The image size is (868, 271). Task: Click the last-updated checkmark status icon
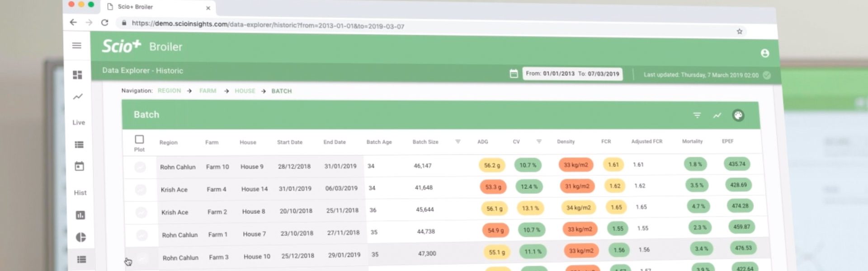pyautogui.click(x=767, y=75)
